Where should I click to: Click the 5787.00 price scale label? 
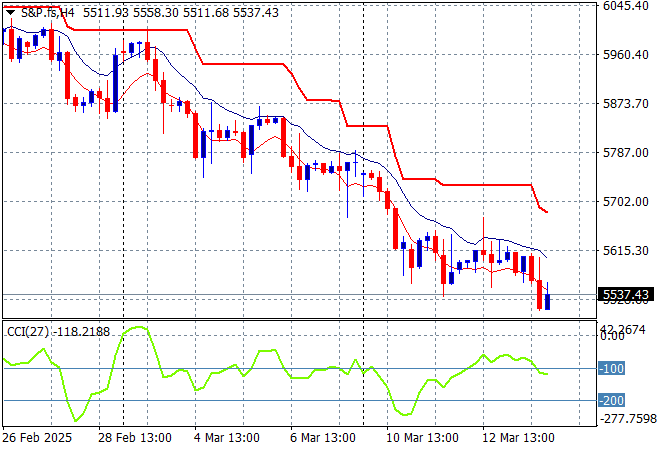click(625, 152)
